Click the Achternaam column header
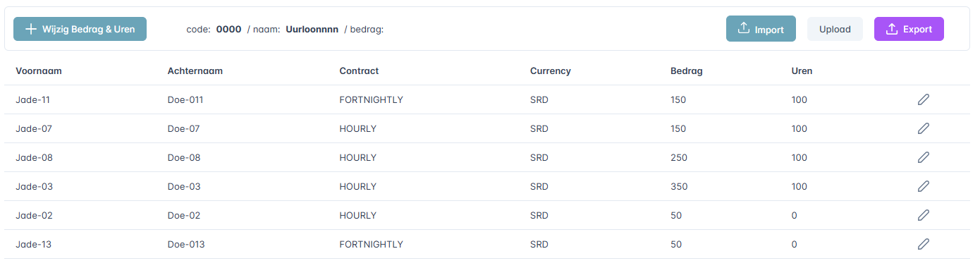This screenshot has width=980, height=268. click(x=195, y=71)
